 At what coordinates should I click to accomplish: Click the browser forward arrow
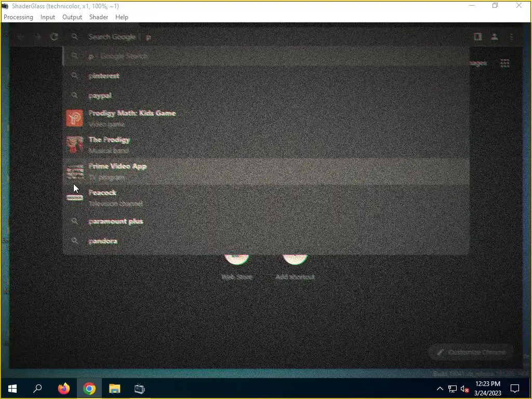(37, 37)
